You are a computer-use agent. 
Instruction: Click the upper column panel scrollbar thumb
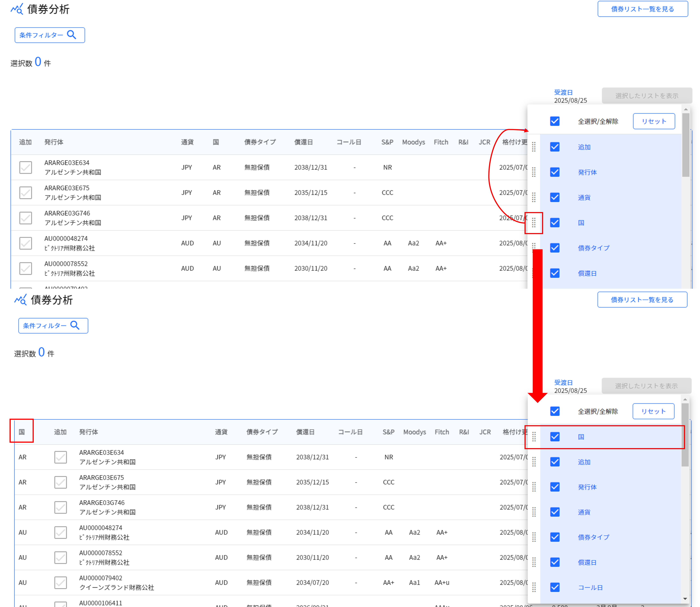(686, 145)
